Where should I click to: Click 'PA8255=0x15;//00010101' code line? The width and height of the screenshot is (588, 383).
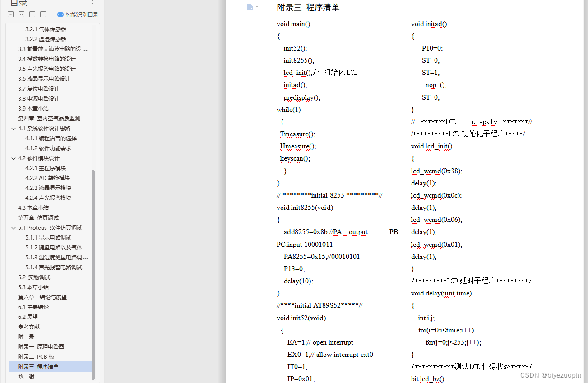322,257
